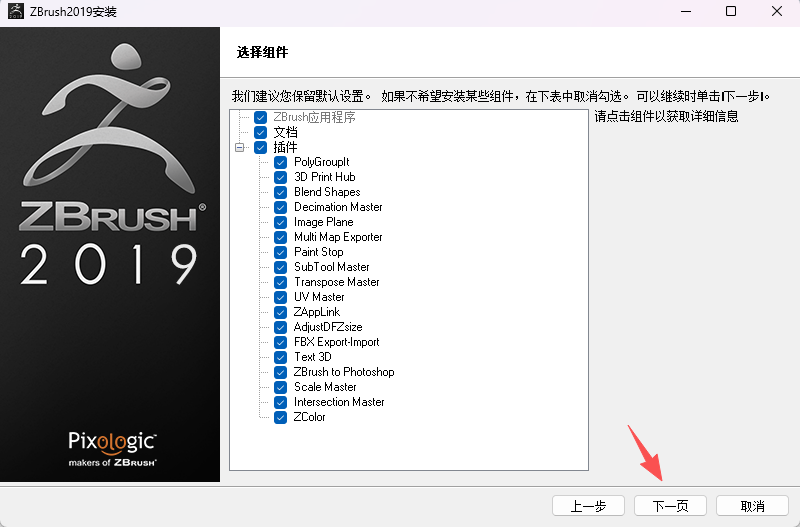Image resolution: width=800 pixels, height=527 pixels.
Task: Select the AdjustDFZsize label
Action: click(328, 327)
